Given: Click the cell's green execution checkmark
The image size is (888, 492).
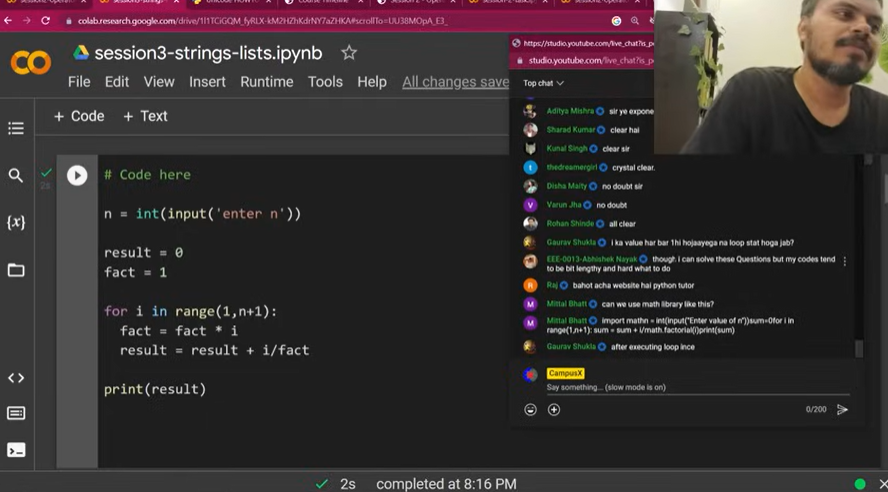Looking at the screenshot, I should click(x=46, y=172).
